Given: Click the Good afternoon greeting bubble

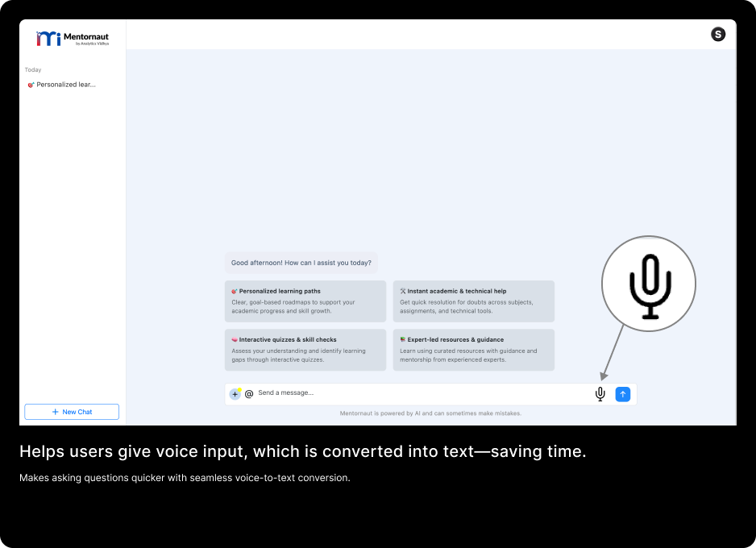Looking at the screenshot, I should point(301,263).
